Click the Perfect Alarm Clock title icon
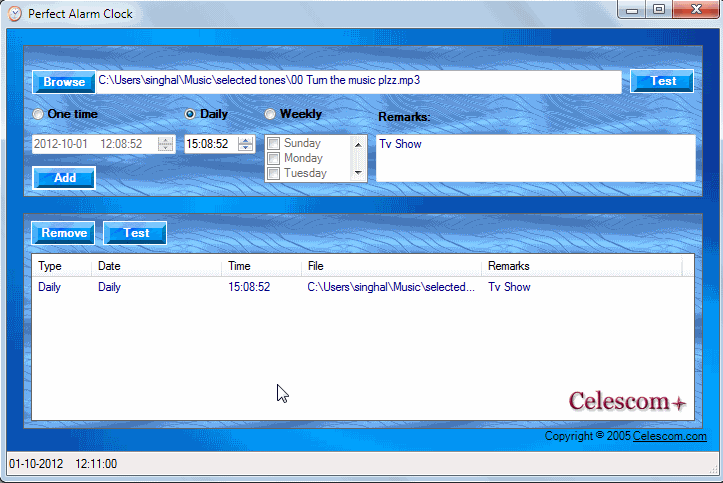 15,14
